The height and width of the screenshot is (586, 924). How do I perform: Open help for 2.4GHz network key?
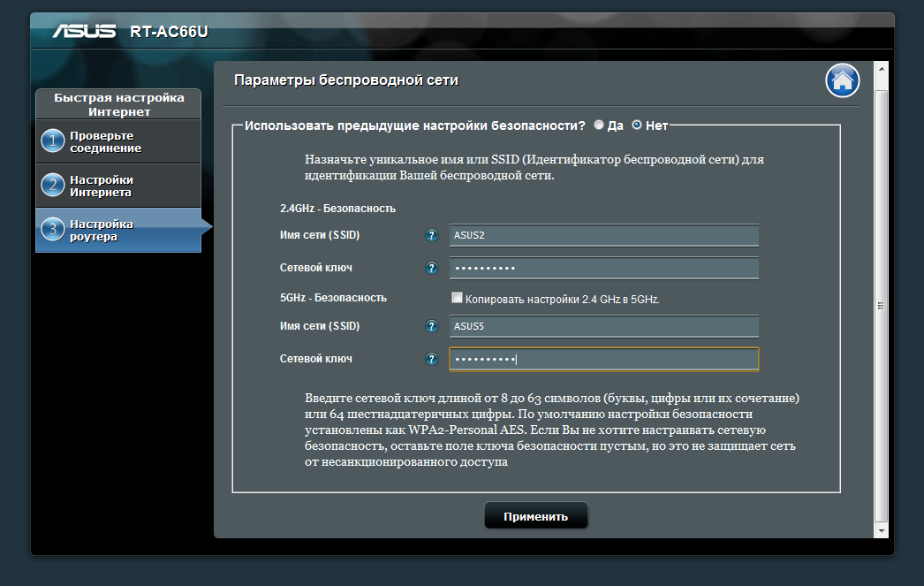click(431, 268)
